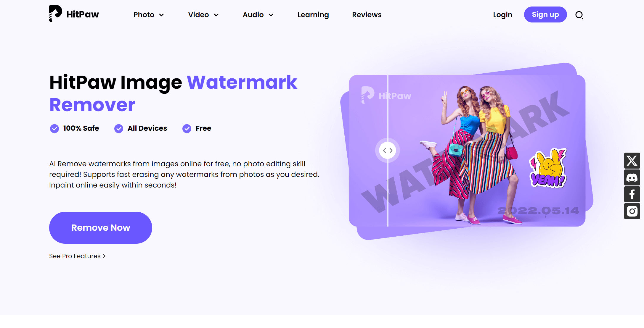Expand the Photo dropdown menu
This screenshot has width=644, height=328.
pos(149,15)
